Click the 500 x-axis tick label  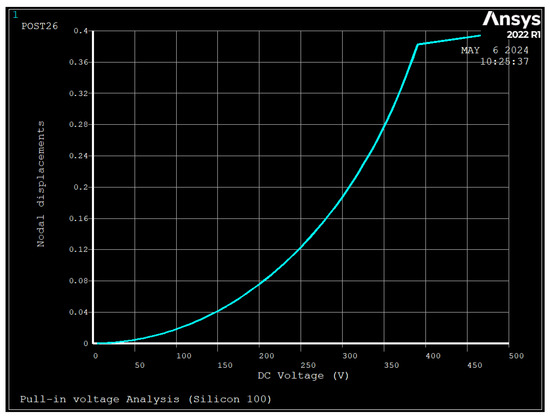click(x=516, y=356)
